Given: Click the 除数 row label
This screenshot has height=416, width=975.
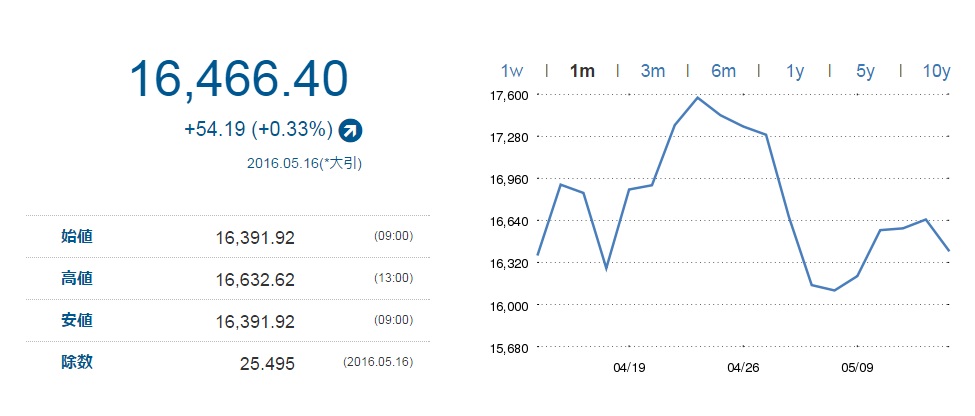Looking at the screenshot, I should [x=77, y=362].
